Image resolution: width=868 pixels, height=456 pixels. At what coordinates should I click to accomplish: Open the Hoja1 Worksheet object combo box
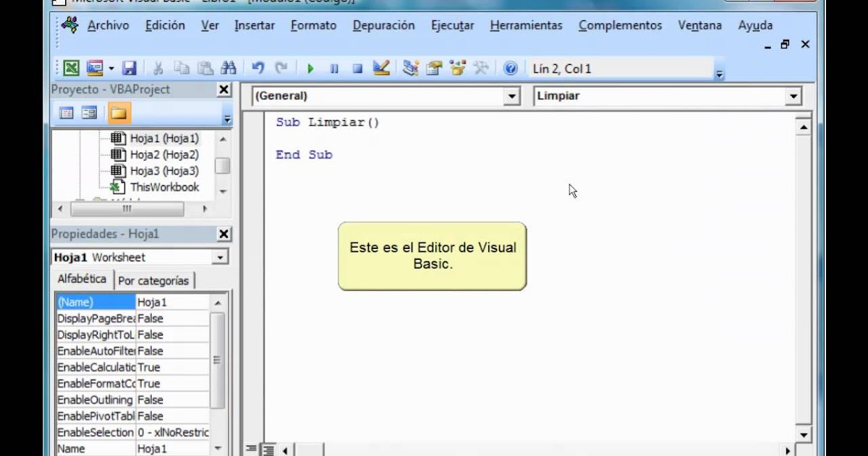point(220,257)
